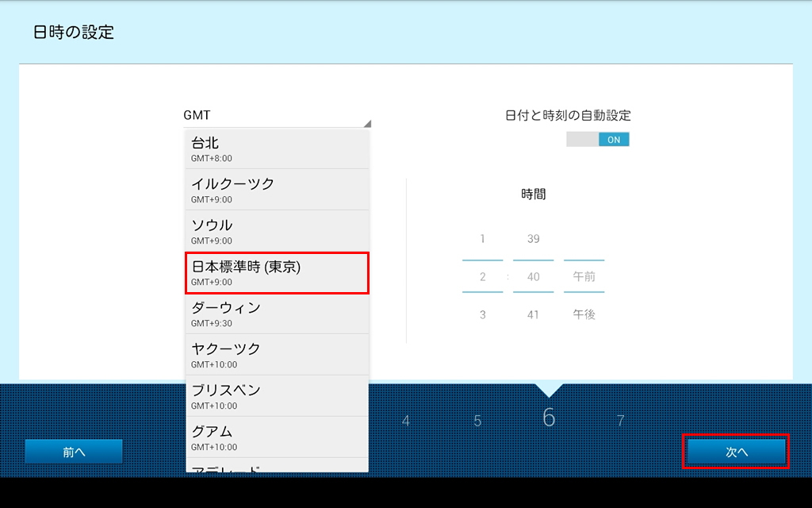The width and height of the screenshot is (812, 508).
Task: Select 台北 GMT+8:00 from the list
Action: (277, 148)
